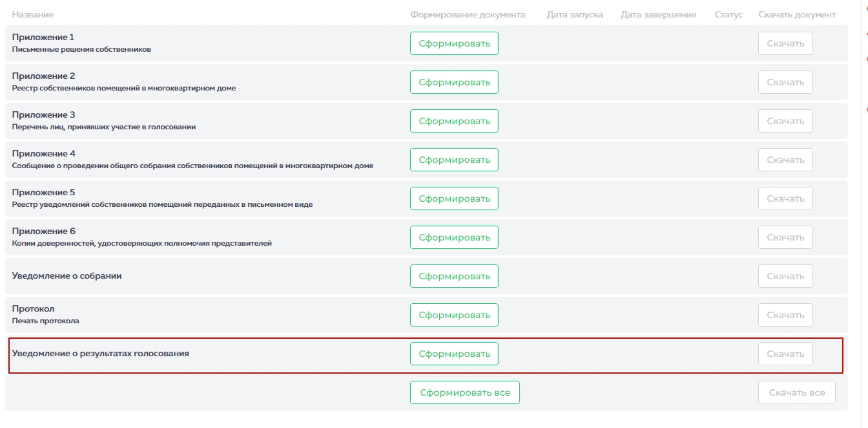Generate Приложение 4 meeting announcement document
This screenshot has width=868, height=428.
(454, 160)
